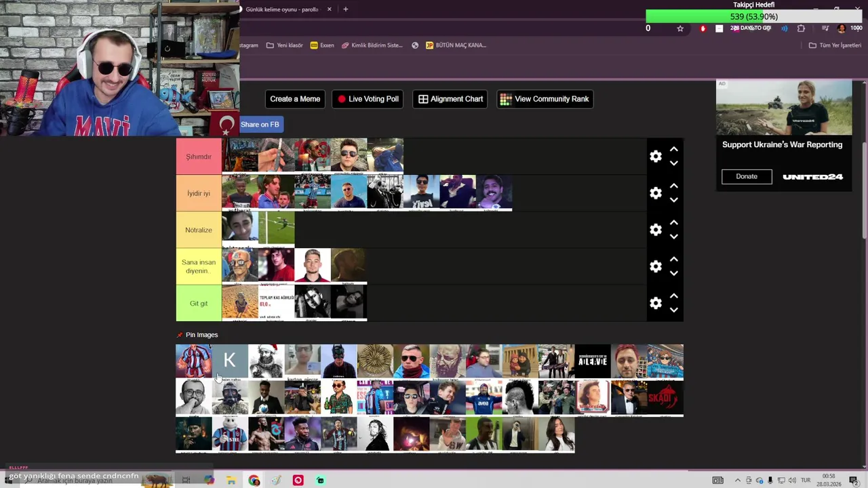Open settings gear for Şihımdır tier
868x488 pixels.
655,157
